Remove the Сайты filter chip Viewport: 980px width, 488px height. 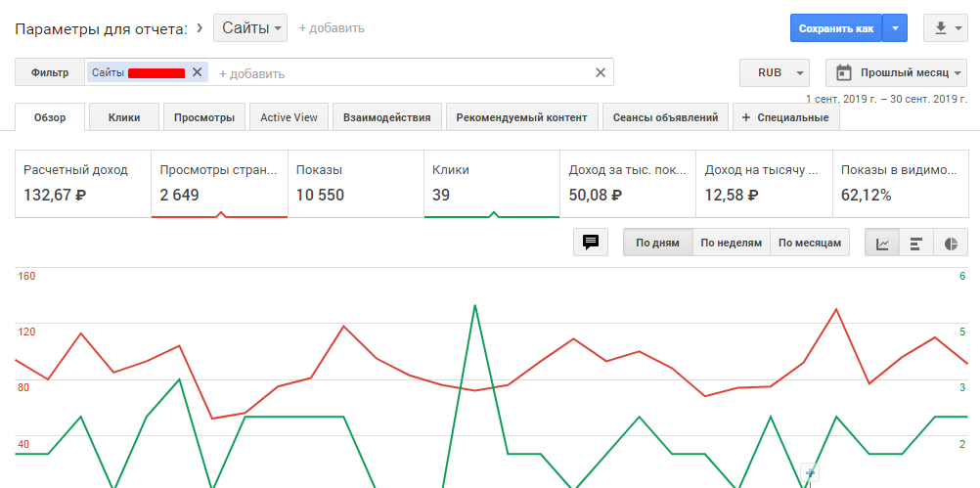(198, 72)
